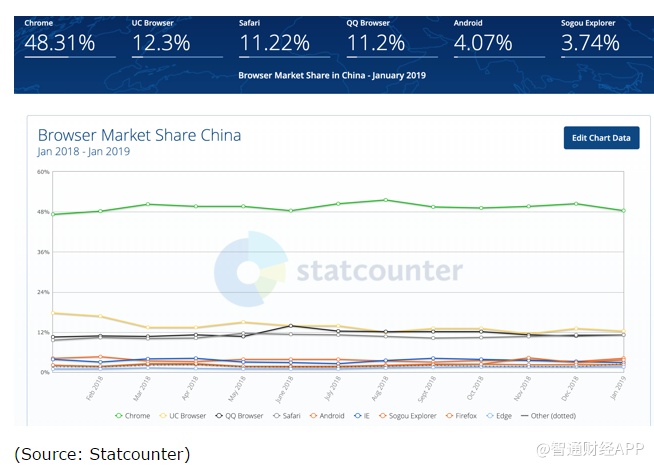Toggle Chrome series in chart legend
The image size is (654, 468).
tap(133, 415)
